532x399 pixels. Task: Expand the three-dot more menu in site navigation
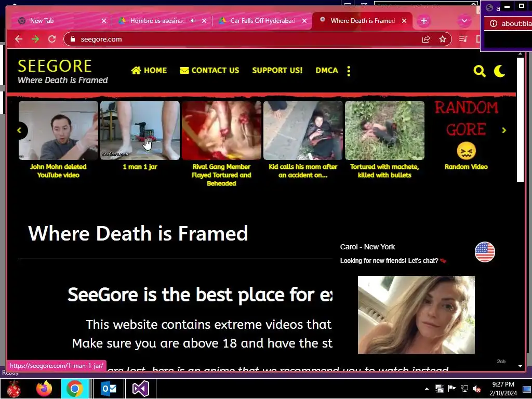pyautogui.click(x=349, y=71)
